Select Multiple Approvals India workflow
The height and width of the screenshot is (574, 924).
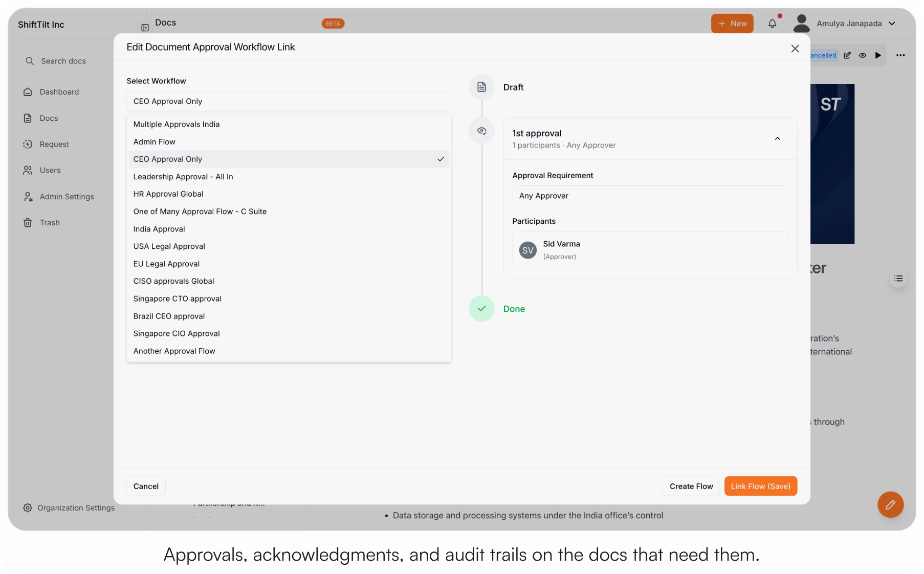pos(289,124)
